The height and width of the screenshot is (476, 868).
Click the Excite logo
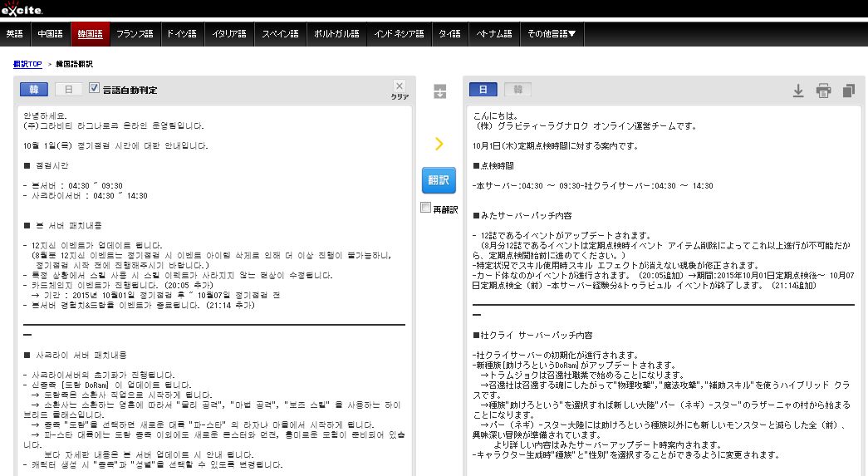pos(22,9)
